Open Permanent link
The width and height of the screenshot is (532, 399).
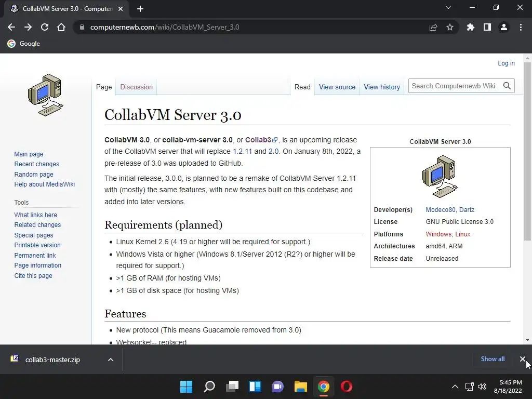pos(35,255)
